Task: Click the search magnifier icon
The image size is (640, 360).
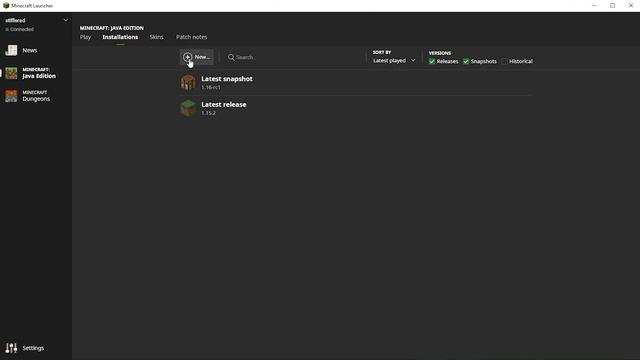Action: pyautogui.click(x=231, y=57)
